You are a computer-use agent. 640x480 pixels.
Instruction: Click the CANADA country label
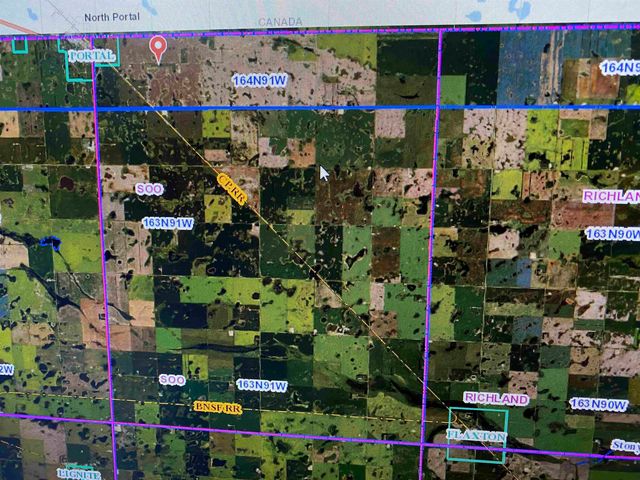coord(279,21)
